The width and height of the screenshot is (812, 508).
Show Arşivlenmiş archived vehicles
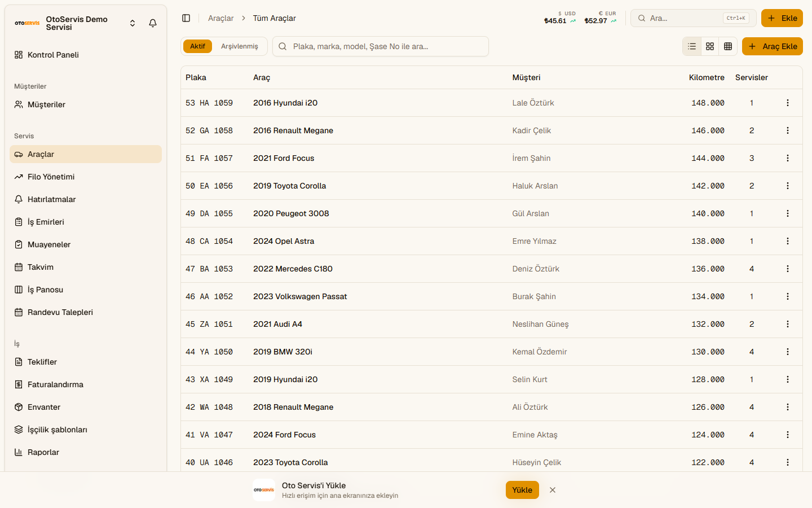tap(239, 46)
